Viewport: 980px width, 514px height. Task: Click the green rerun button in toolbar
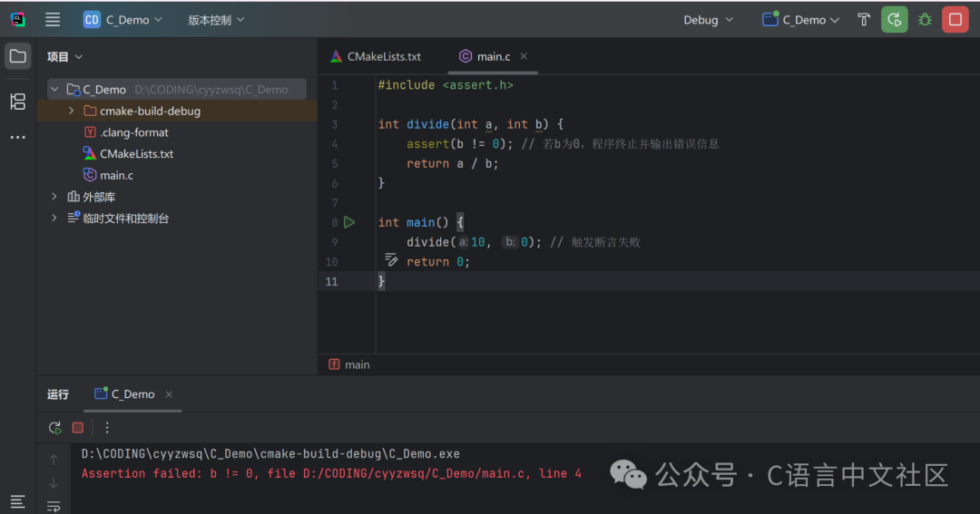(895, 20)
